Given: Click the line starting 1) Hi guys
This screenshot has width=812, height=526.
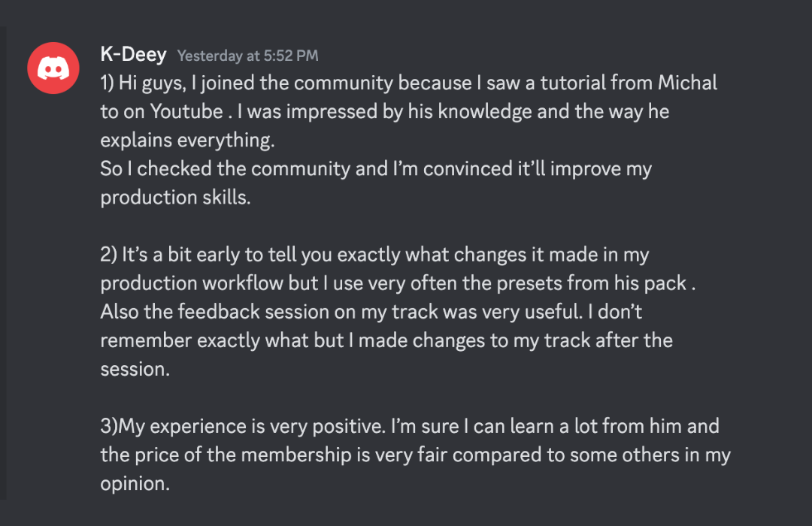Looking at the screenshot, I should (x=408, y=83).
